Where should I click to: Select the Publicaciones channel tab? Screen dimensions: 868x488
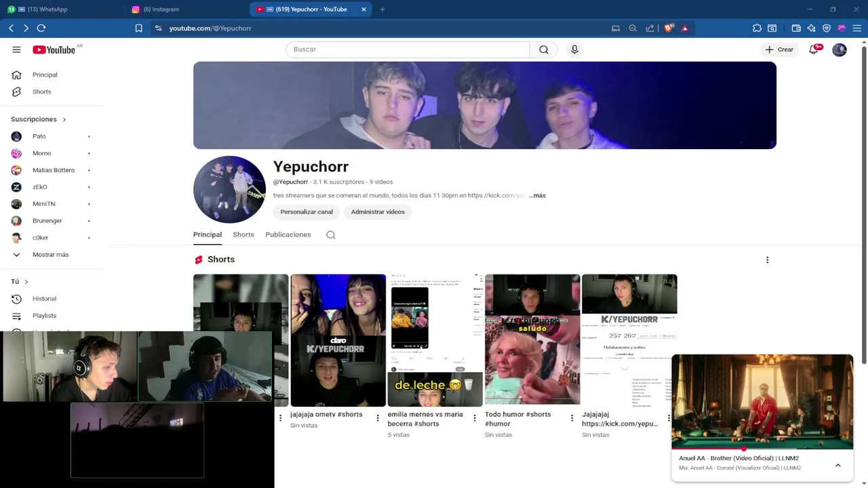288,235
